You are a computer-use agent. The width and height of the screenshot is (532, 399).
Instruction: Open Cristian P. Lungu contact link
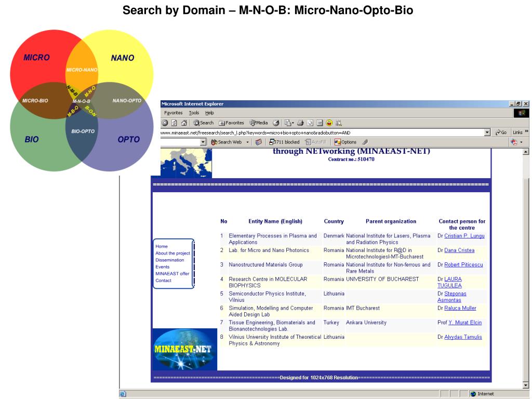pos(464,236)
